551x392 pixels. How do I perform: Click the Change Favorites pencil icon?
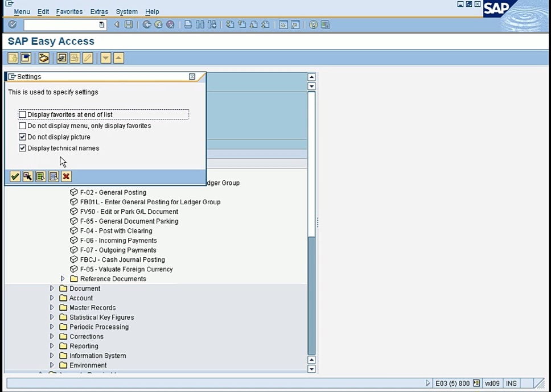[x=88, y=58]
